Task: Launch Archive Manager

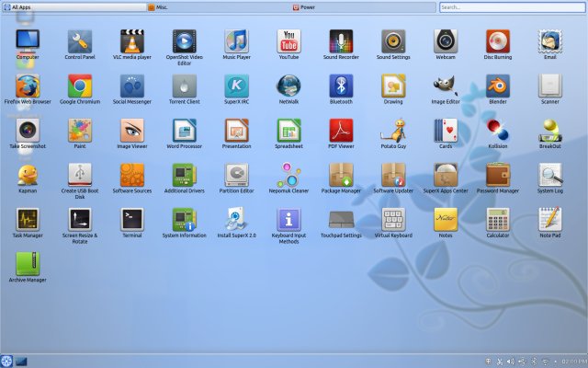Action: (x=28, y=264)
